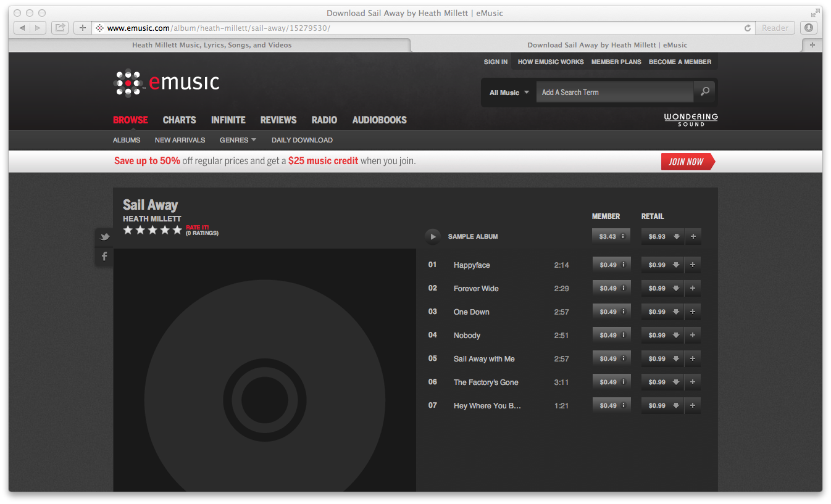Viewport: 831px width, 504px height.
Task: Click the Sign In link
Action: point(496,62)
